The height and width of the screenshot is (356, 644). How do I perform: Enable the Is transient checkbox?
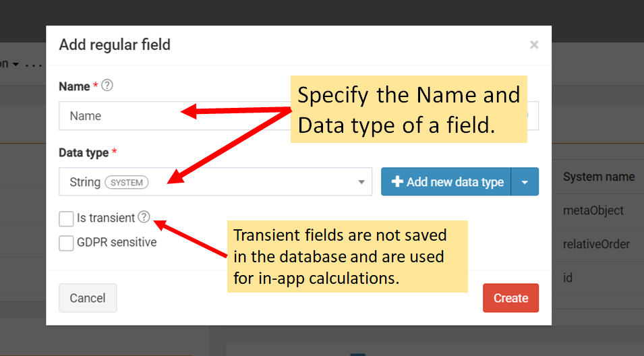pyautogui.click(x=66, y=218)
